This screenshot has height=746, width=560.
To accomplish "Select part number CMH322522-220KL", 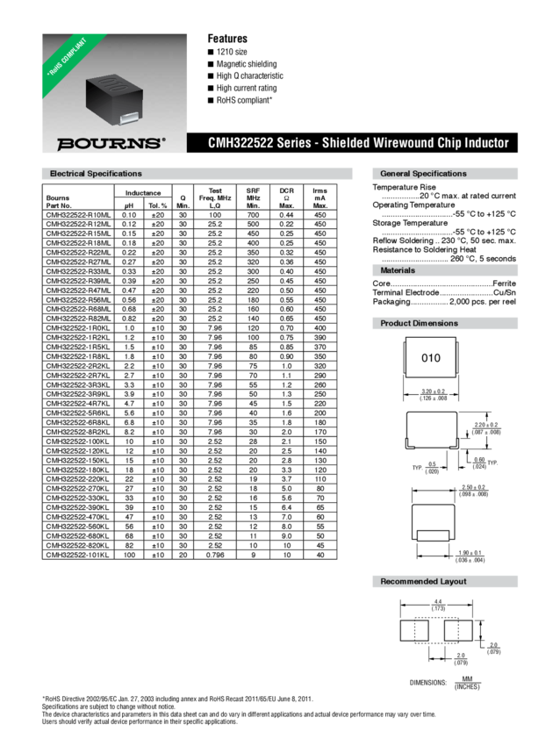I will coord(77,479).
